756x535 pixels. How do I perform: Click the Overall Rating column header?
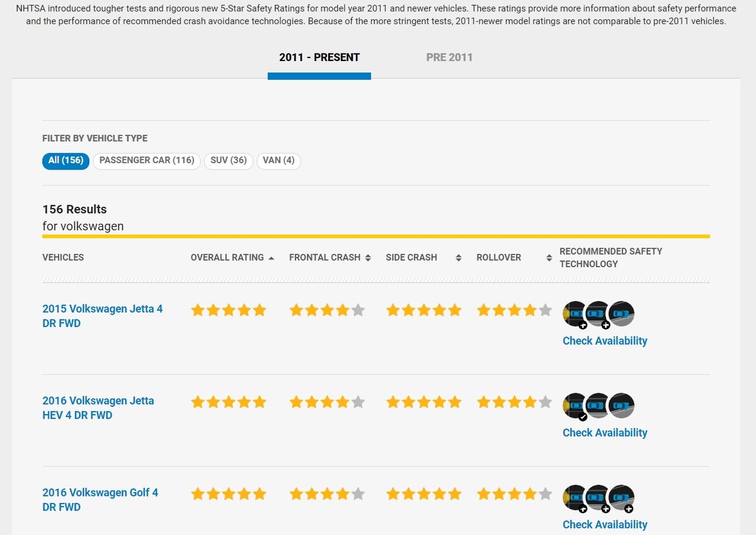pos(227,258)
